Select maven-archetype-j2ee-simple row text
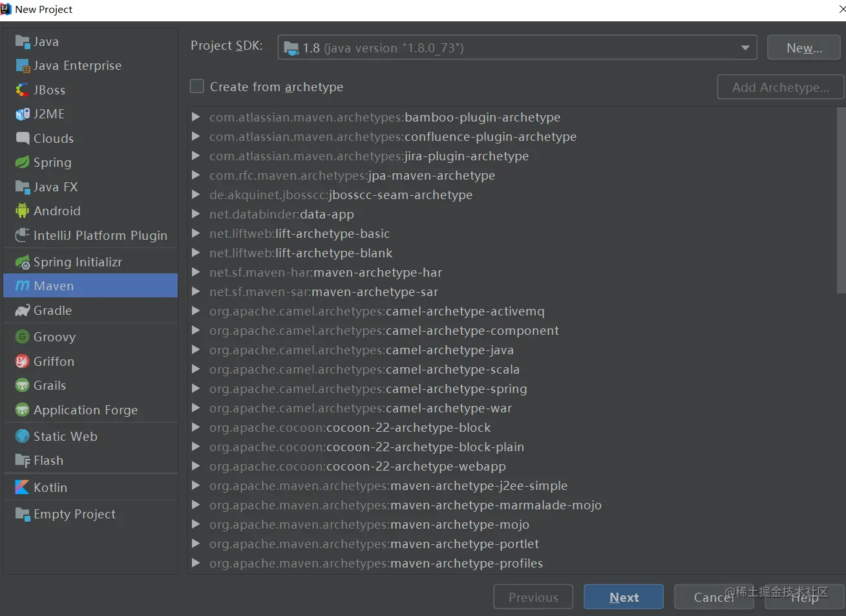This screenshot has height=616, width=846. [388, 485]
